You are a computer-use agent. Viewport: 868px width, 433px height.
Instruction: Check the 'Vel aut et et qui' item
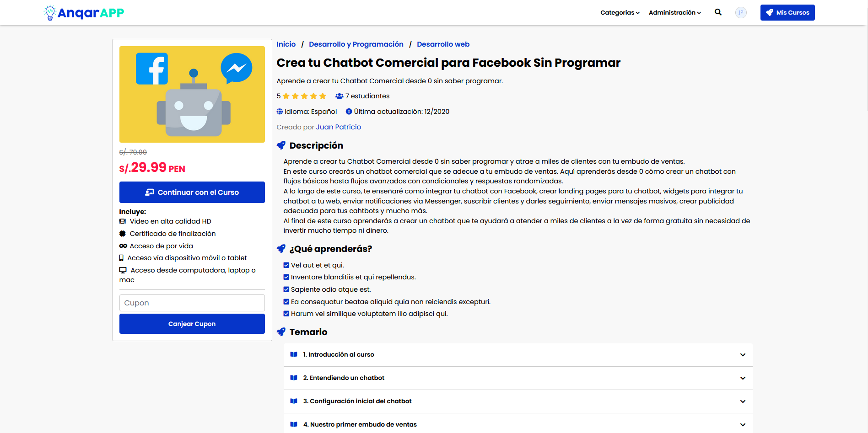tap(286, 265)
